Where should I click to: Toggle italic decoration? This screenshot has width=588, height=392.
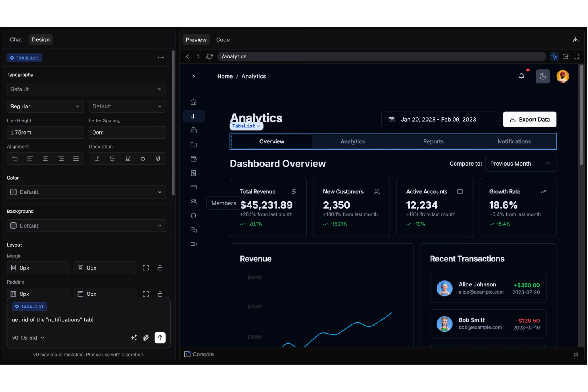coord(97,158)
